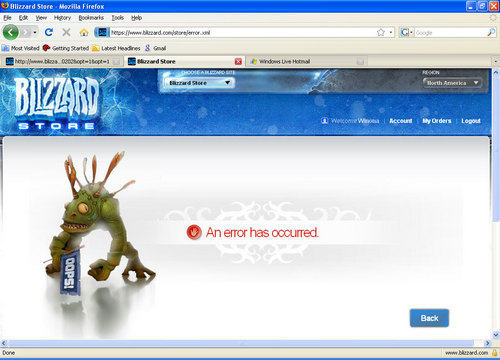Click the horizontal scrollbar right arrow
Image resolution: width=500 pixels, height=360 pixels.
point(488,343)
